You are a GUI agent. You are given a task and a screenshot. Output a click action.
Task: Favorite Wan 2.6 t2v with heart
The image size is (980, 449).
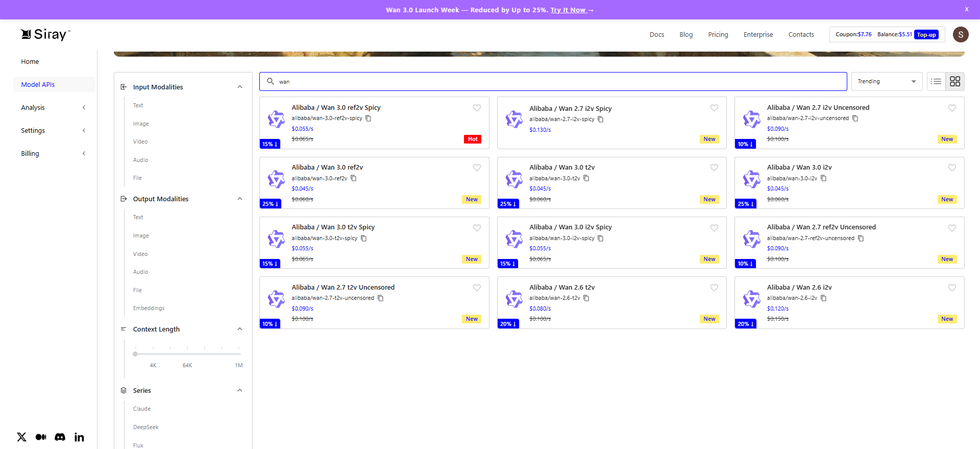point(714,288)
